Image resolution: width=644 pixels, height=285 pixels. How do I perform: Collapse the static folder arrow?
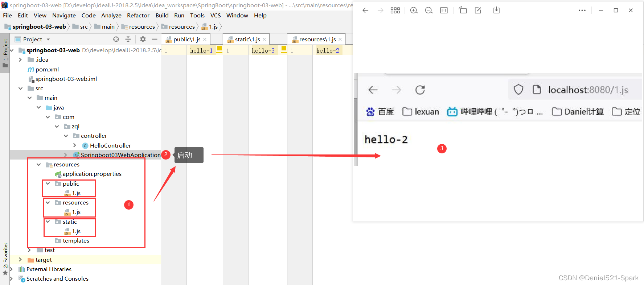pos(48,222)
